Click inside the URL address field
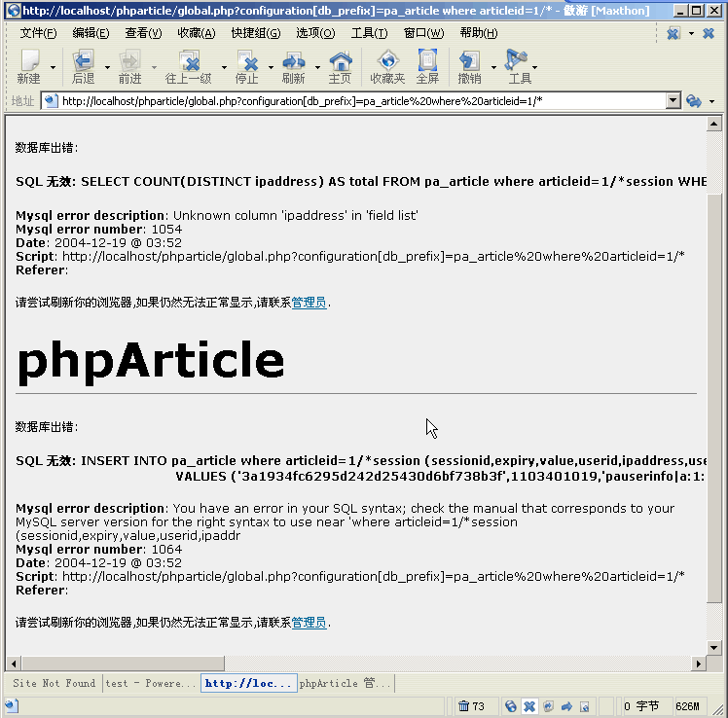 360,101
